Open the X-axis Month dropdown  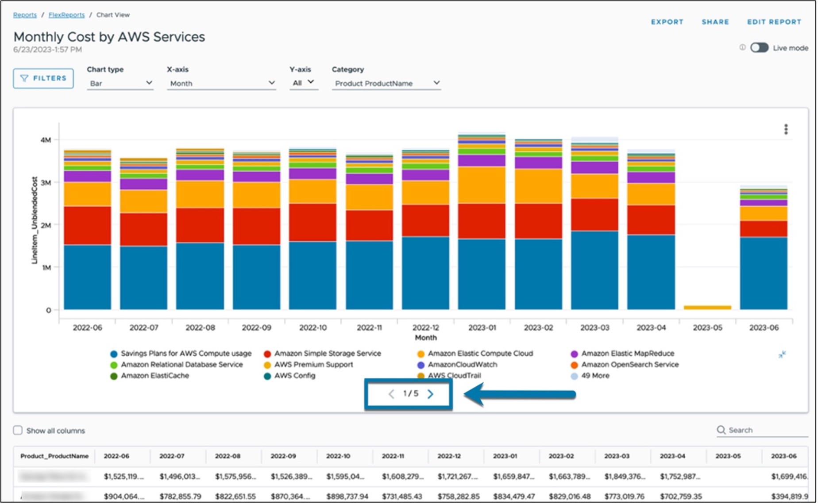(x=221, y=83)
